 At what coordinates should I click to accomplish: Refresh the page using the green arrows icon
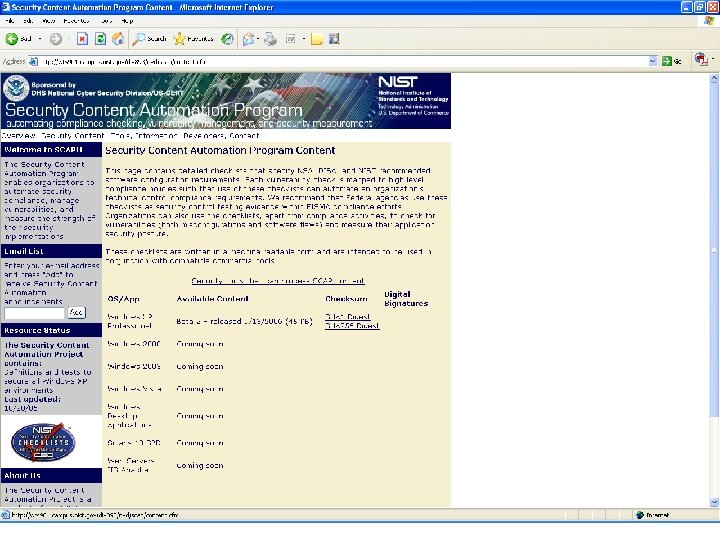tap(100, 39)
